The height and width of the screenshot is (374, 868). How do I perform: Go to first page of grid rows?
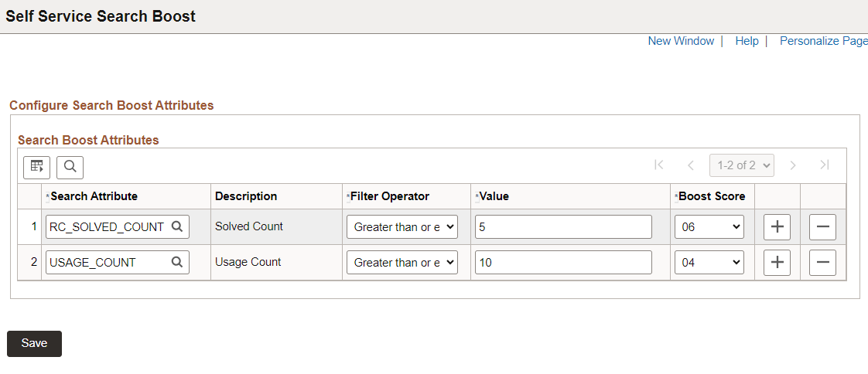(659, 165)
